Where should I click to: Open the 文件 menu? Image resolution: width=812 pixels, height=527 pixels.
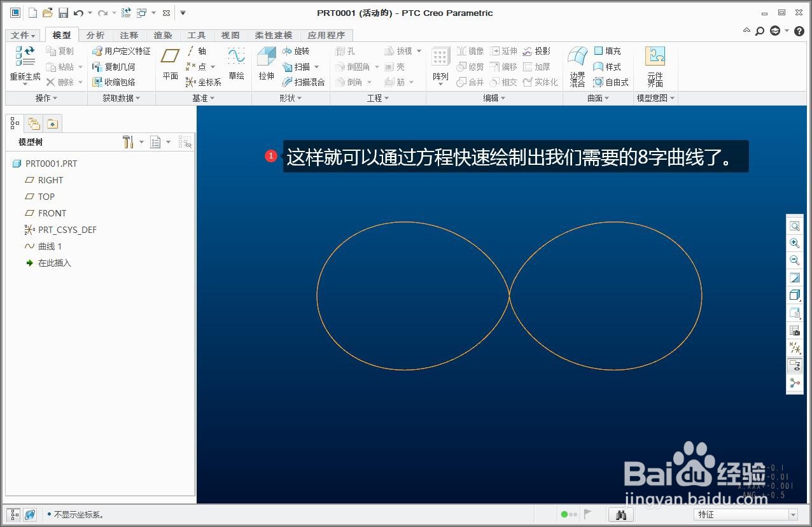tap(24, 36)
